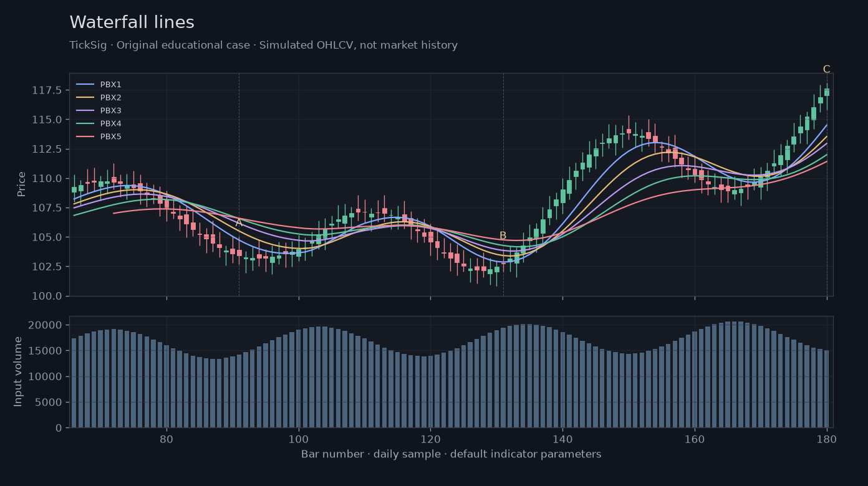Screen dimensions: 868x486
Task: Click the last volume bar at bar 180
Action: [x=827, y=389]
